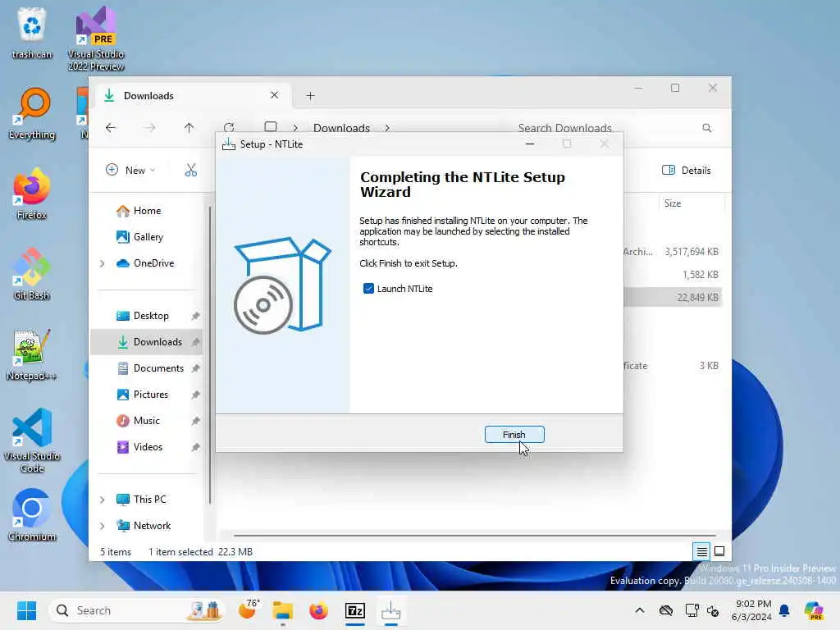Expand the OneDrive tree node
Screen dimensions: 840x630
[x=103, y=263]
